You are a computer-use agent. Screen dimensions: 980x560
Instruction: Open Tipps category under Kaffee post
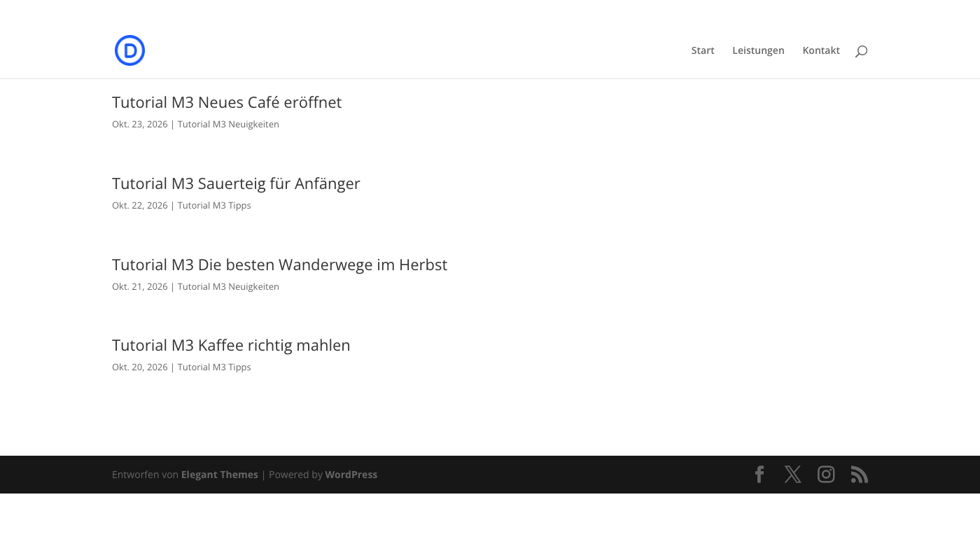click(x=214, y=367)
